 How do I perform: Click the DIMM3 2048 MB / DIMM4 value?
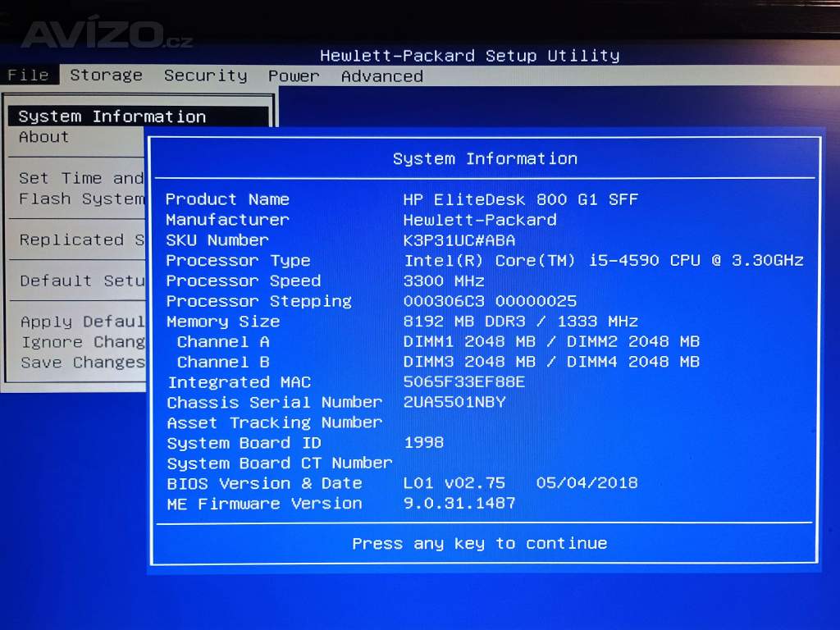[x=551, y=362]
